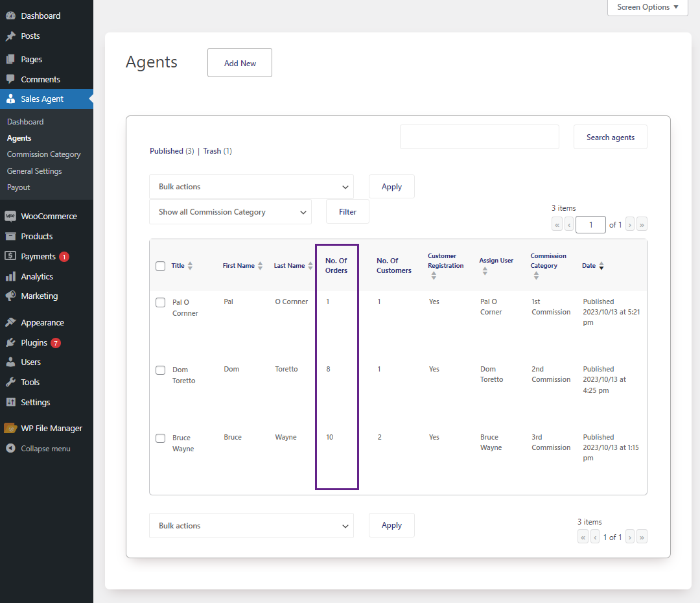Open the top Bulk actions dropdown
Screen dimensions: 700x603
tap(251, 187)
